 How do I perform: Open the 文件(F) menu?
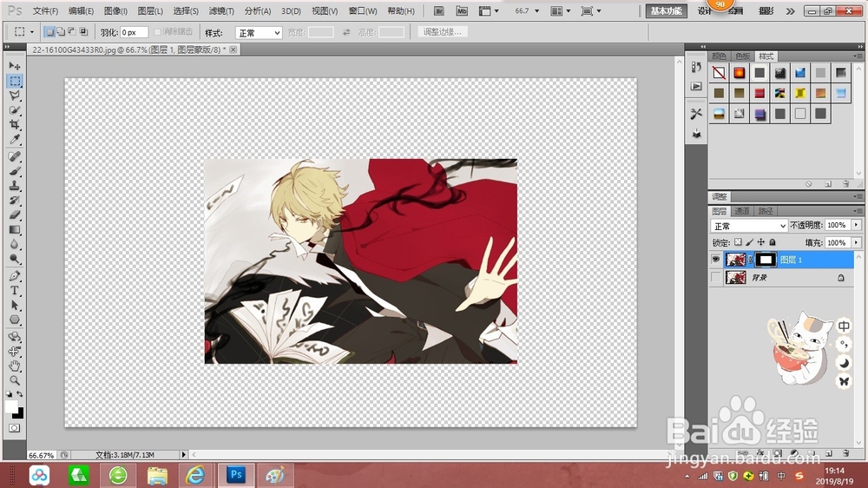[x=45, y=11]
